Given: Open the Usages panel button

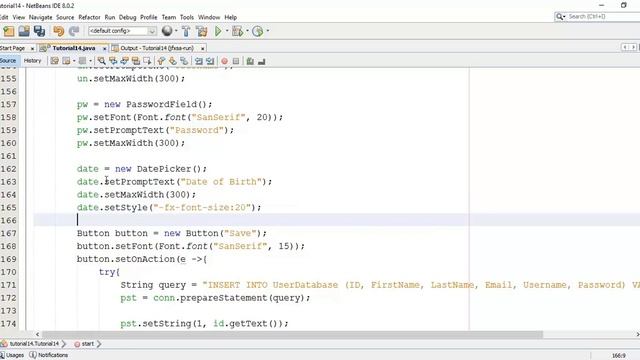Looking at the screenshot, I should pyautogui.click(x=12, y=355).
